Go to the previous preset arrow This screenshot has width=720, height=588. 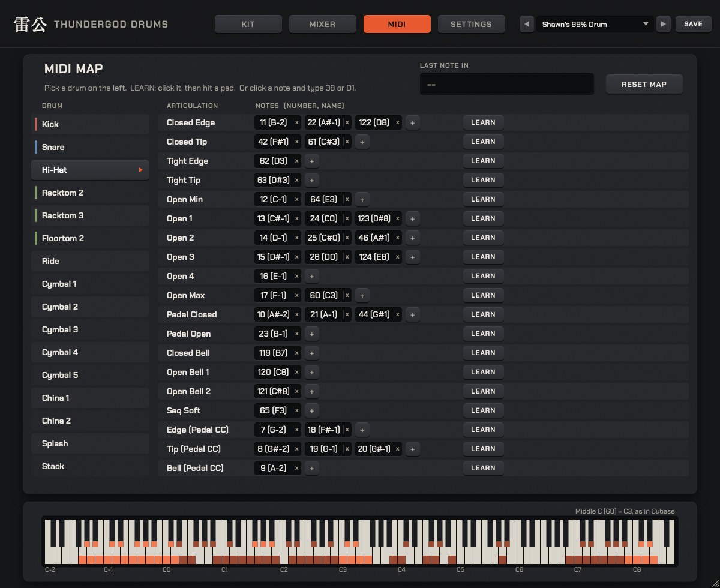527,24
